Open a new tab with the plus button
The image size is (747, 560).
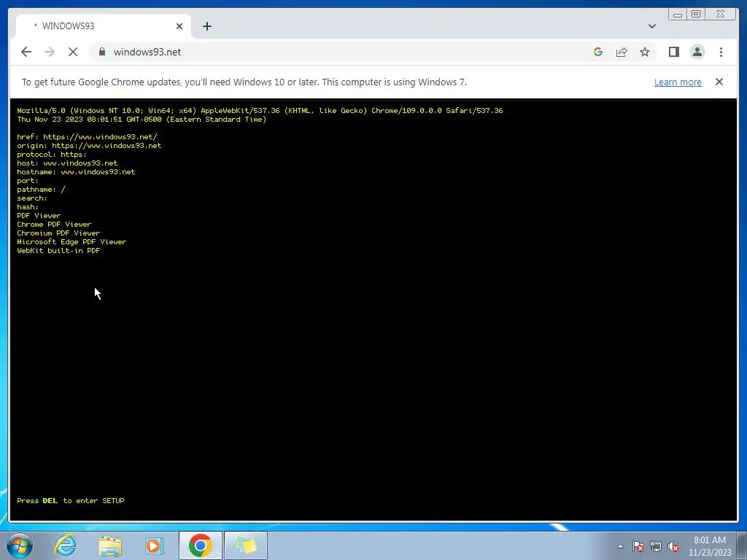(x=206, y=26)
